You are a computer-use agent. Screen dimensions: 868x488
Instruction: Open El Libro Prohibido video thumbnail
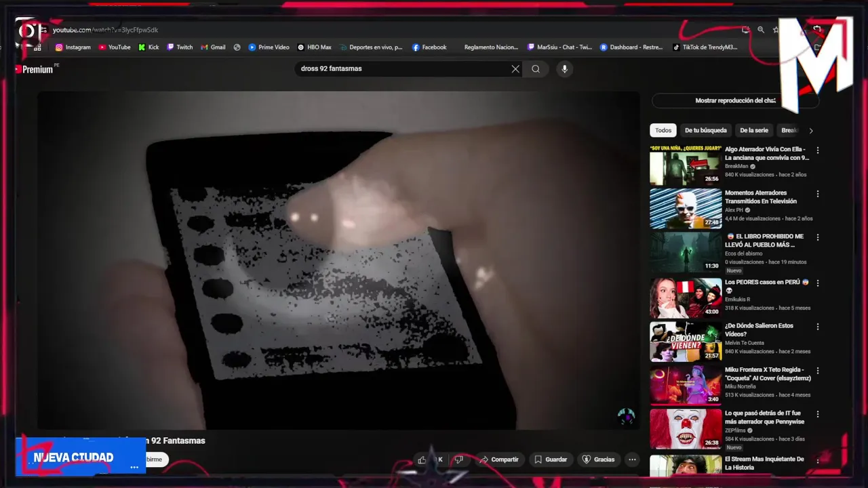[x=686, y=252]
